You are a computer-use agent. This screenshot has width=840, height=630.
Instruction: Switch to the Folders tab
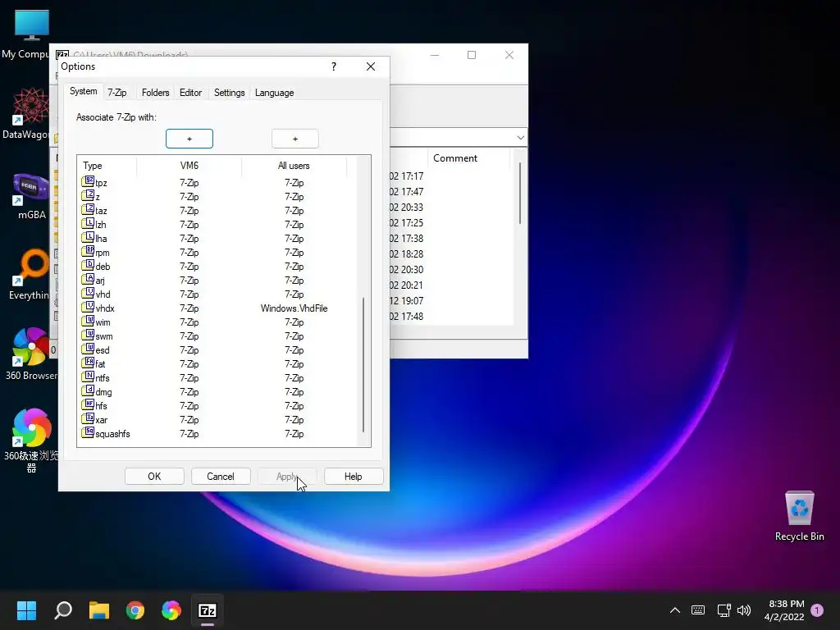(x=155, y=93)
